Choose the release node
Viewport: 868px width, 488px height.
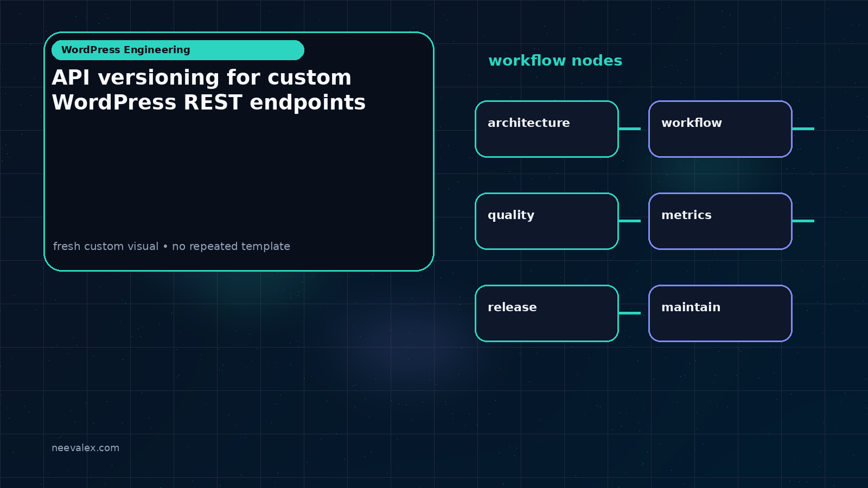547,313
